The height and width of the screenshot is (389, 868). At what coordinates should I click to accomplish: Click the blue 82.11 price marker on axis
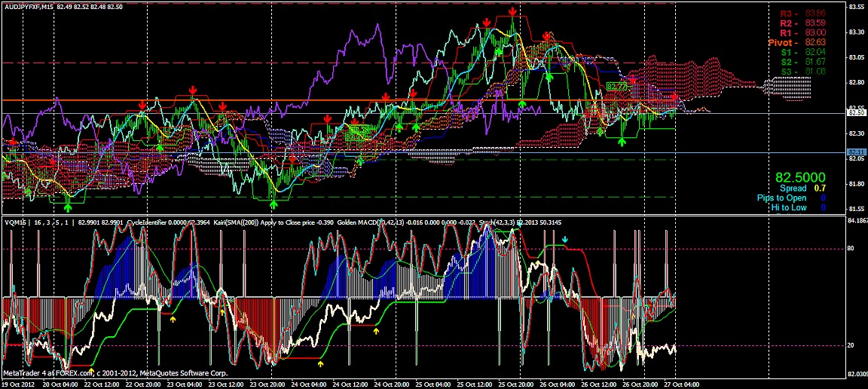[x=857, y=152]
